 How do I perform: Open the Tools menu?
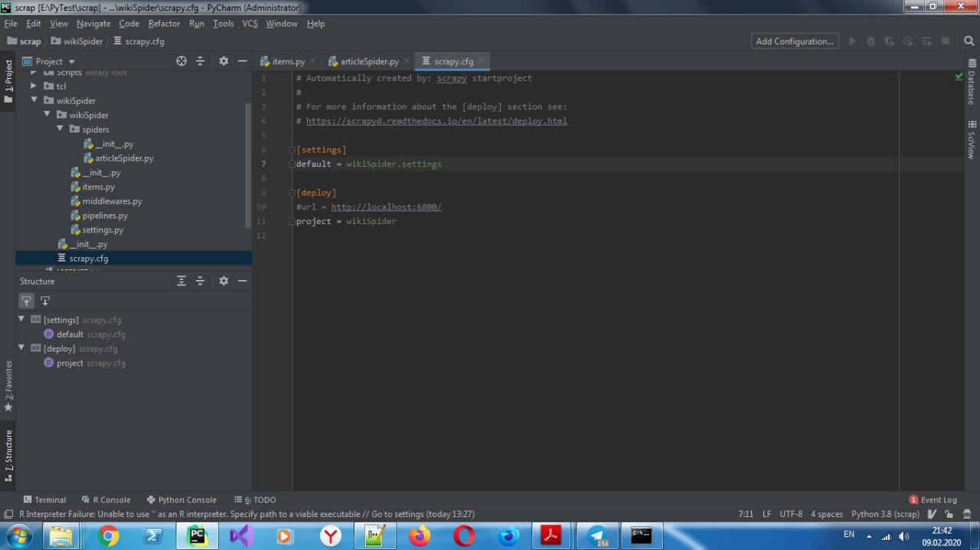(x=223, y=24)
